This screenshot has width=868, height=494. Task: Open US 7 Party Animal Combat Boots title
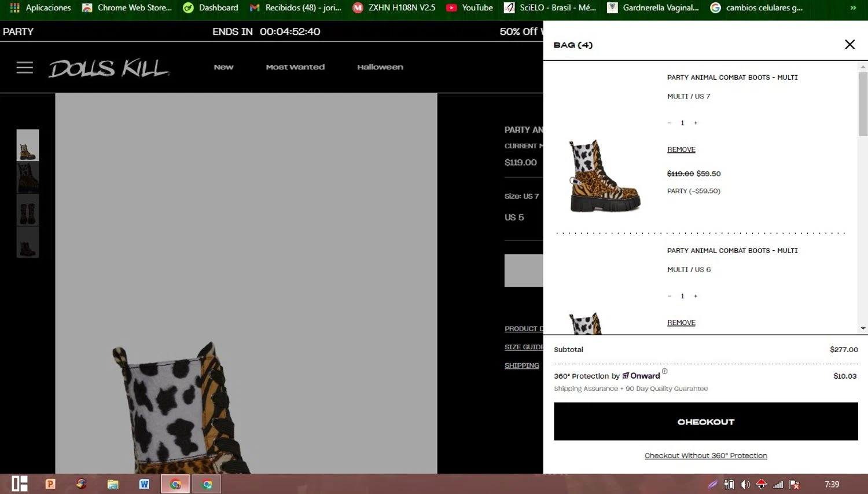pyautogui.click(x=732, y=77)
